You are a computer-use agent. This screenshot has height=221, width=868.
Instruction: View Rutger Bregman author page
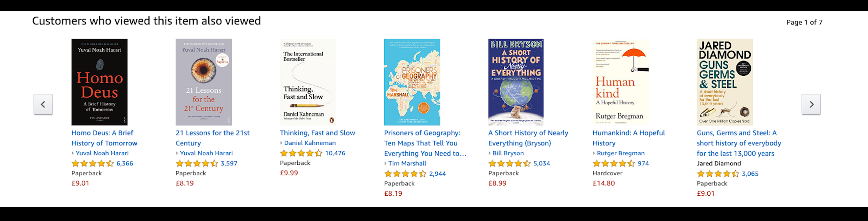pos(620,153)
